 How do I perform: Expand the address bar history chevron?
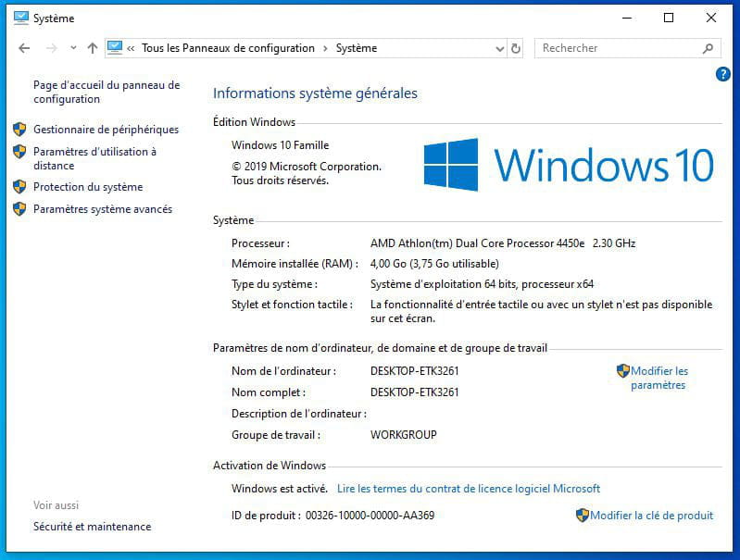pos(500,48)
